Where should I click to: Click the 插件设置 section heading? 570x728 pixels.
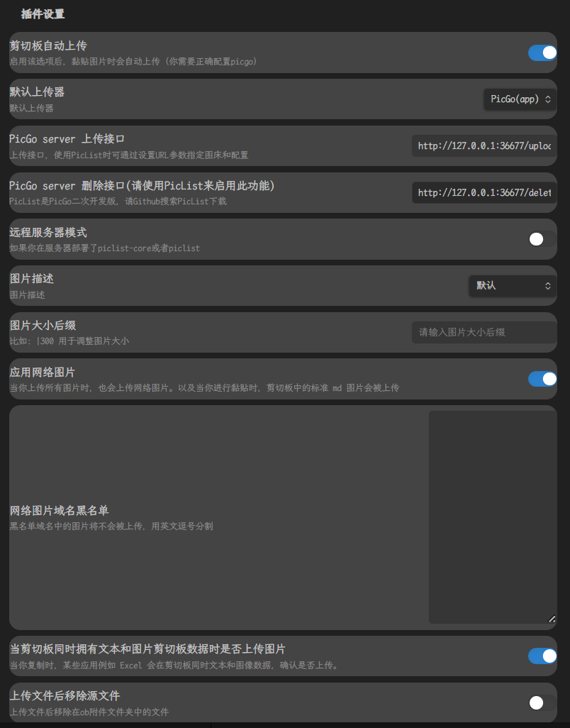click(43, 13)
